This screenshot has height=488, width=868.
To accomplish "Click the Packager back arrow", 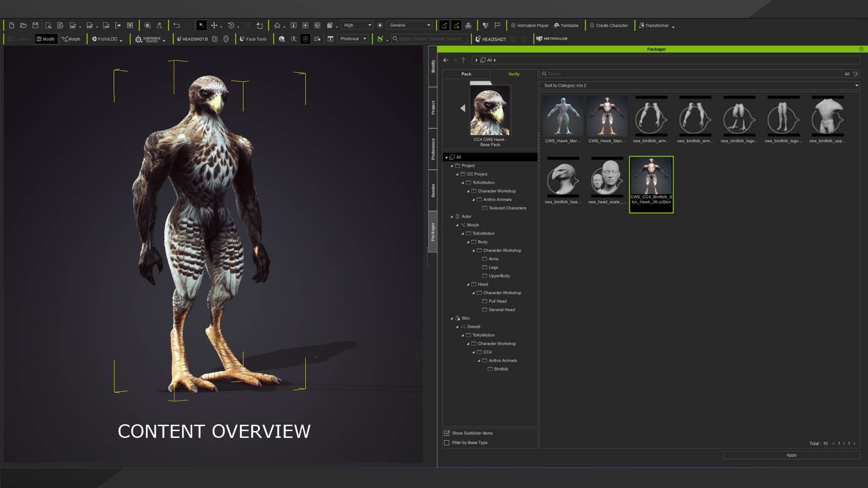I will [x=446, y=60].
